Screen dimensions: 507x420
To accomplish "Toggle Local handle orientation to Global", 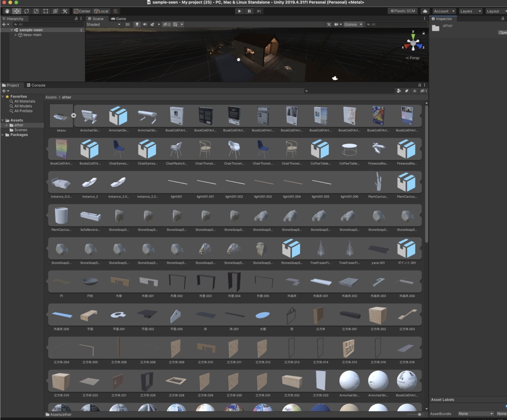I will point(101,11).
